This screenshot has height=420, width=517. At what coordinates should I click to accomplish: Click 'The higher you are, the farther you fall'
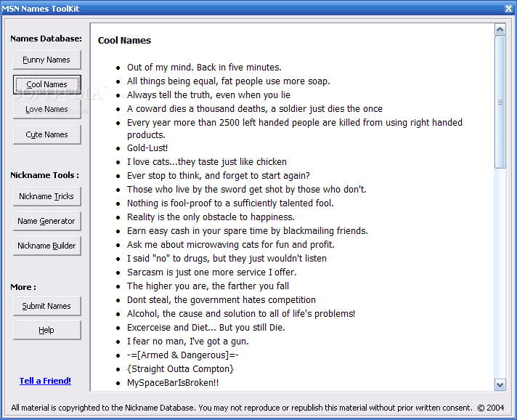(x=208, y=286)
